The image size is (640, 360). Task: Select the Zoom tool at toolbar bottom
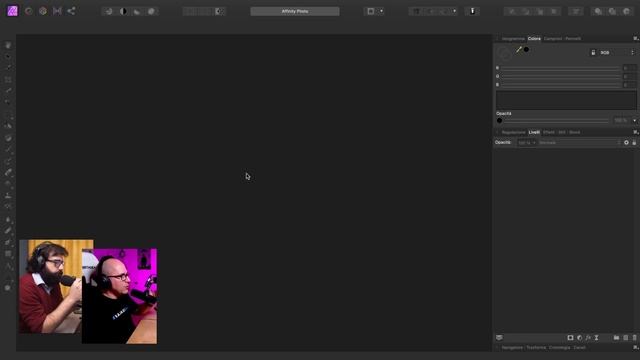pos(8,288)
